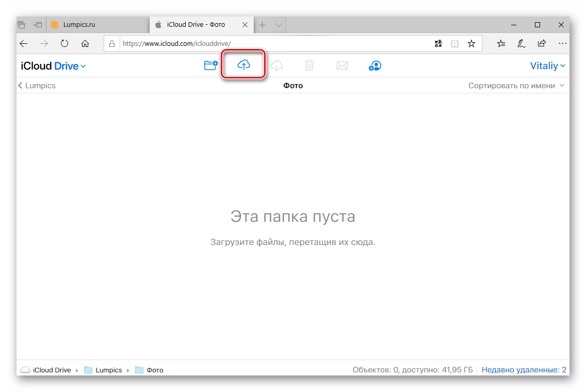Click the download cloud icon
This screenshot has height=392, width=586.
pyautogui.click(x=277, y=66)
